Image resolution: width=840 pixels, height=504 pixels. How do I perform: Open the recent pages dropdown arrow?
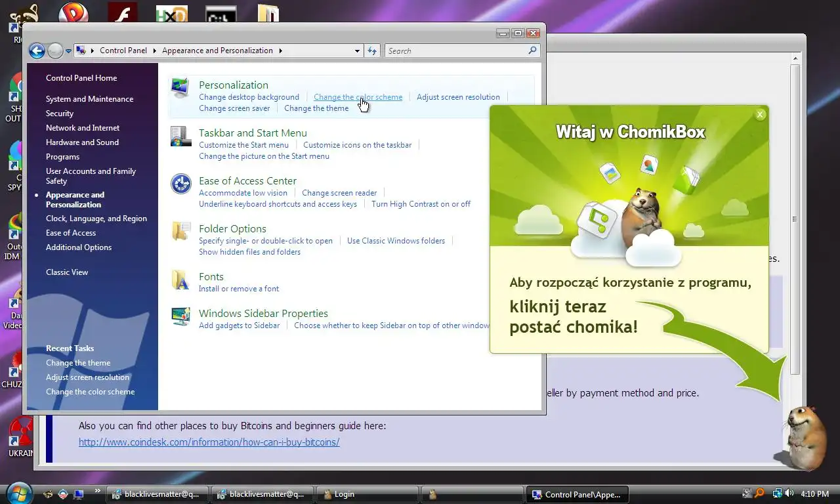(69, 51)
